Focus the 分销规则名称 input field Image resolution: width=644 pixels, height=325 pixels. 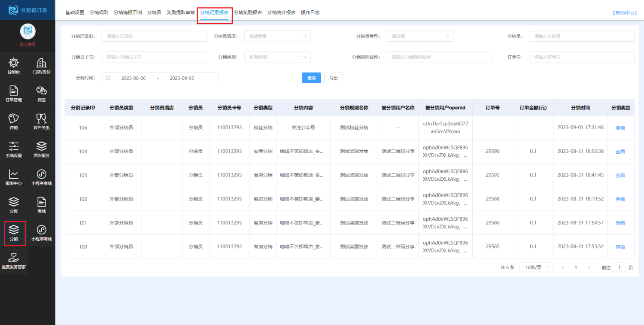coord(439,57)
